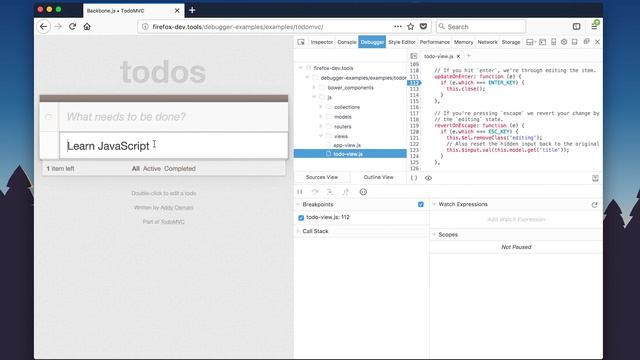The height and width of the screenshot is (360, 640).
Task: Open responsive design mode icon
Action: pyautogui.click(x=553, y=42)
